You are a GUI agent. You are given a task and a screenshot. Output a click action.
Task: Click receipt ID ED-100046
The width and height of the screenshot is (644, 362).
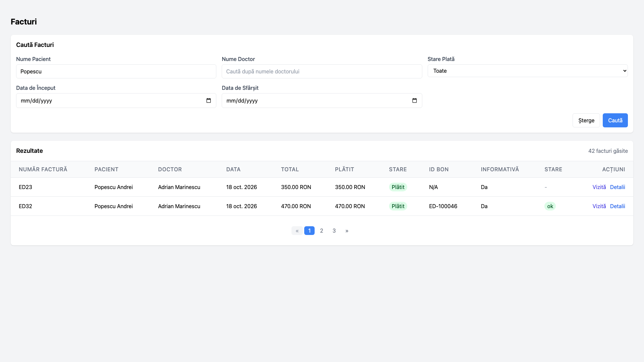[x=443, y=206]
